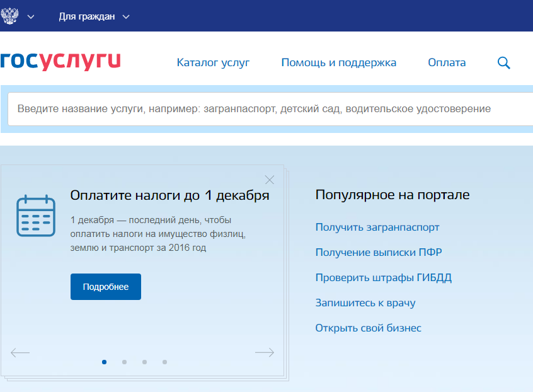Expand the chevron next to the emblem
533x392 pixels.
pos(31,16)
